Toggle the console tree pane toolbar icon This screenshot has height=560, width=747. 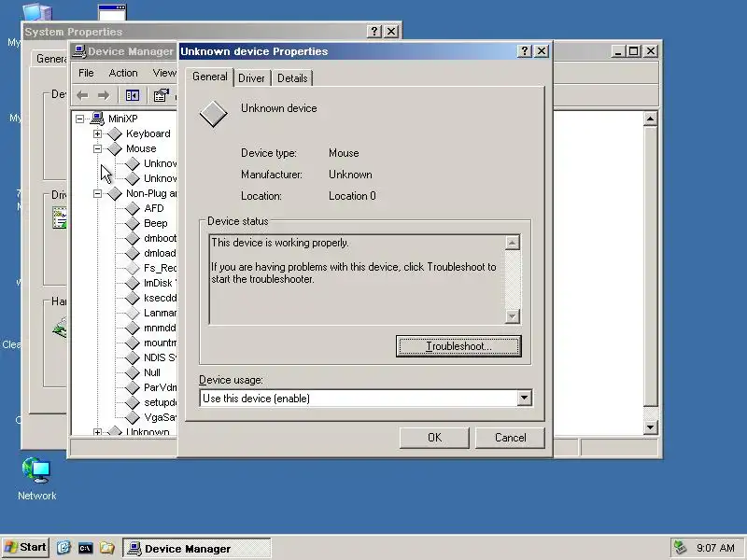point(133,96)
